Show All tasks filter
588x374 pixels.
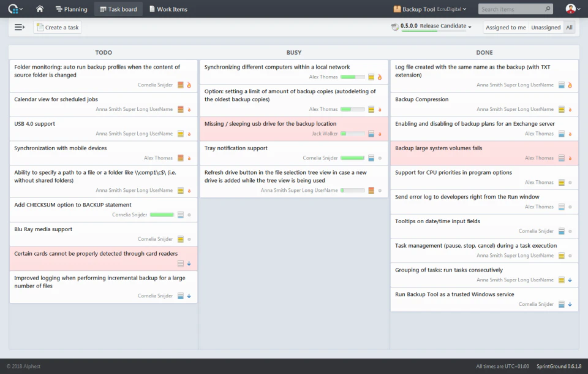(569, 28)
